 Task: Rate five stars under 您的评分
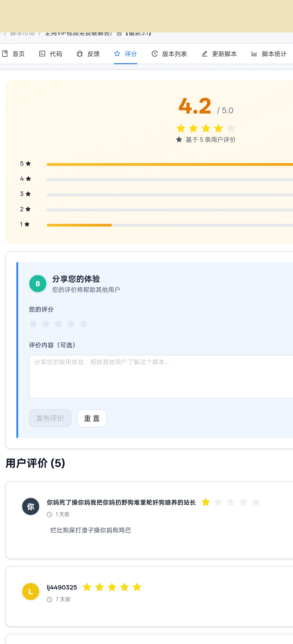[83, 323]
